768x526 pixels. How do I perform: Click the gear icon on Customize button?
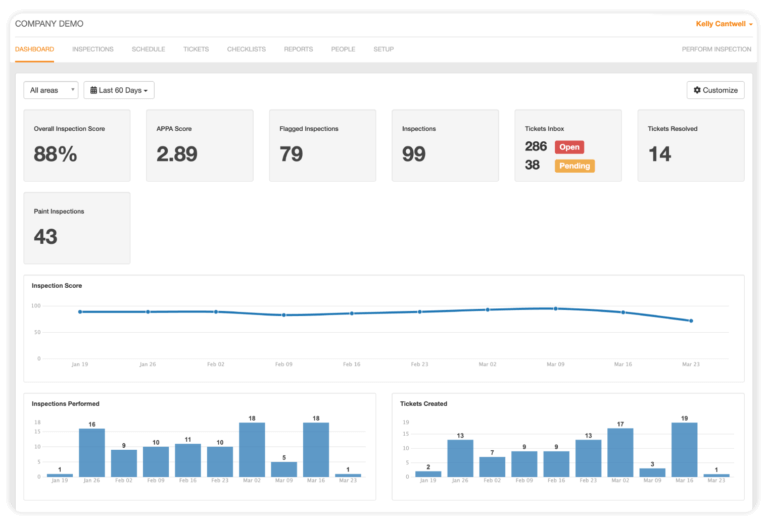[x=697, y=90]
